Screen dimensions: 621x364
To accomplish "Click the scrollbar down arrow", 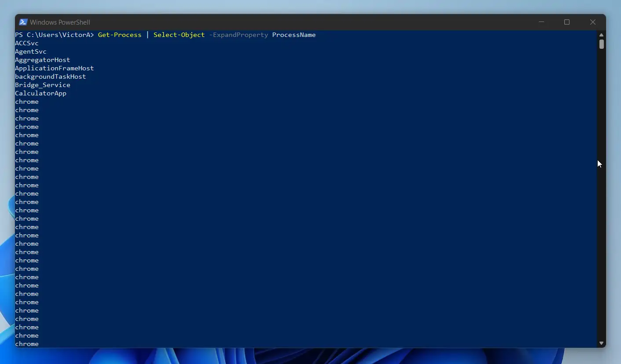I will (x=601, y=343).
